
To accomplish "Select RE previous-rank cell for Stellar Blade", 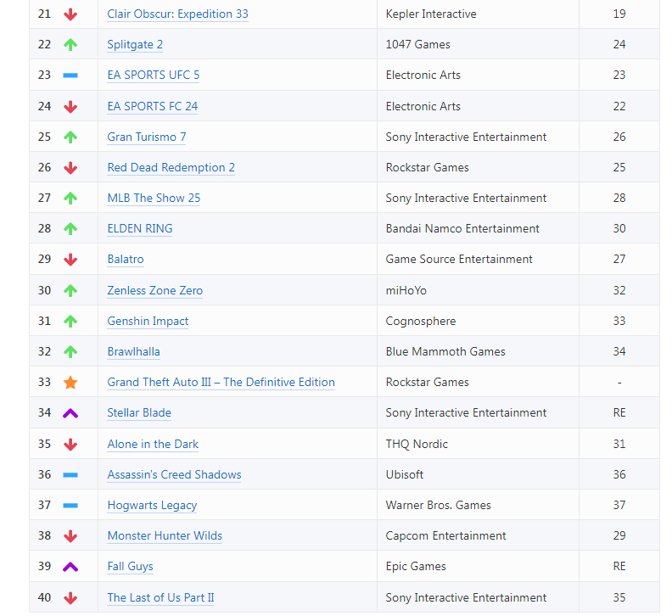I will click(x=619, y=413).
